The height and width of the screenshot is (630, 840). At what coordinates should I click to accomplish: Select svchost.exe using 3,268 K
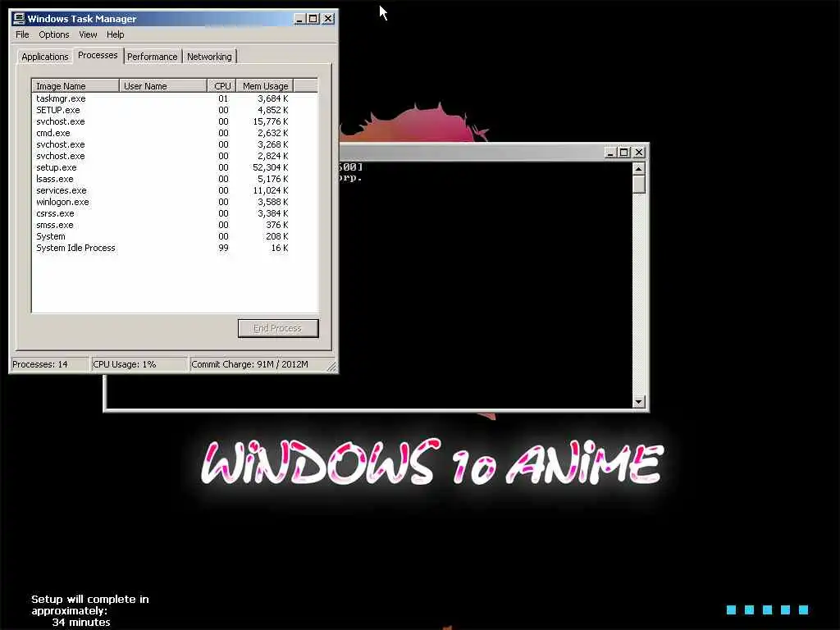(175, 144)
